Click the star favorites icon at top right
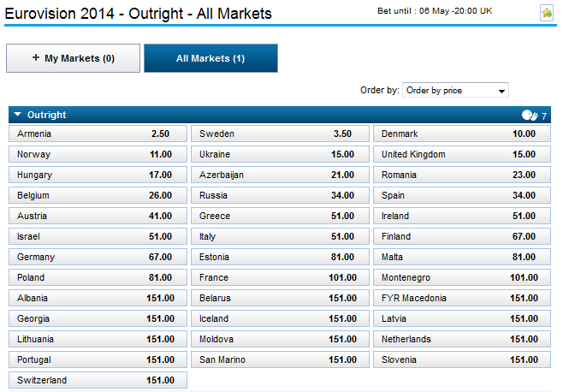563x392 pixels. point(547,13)
